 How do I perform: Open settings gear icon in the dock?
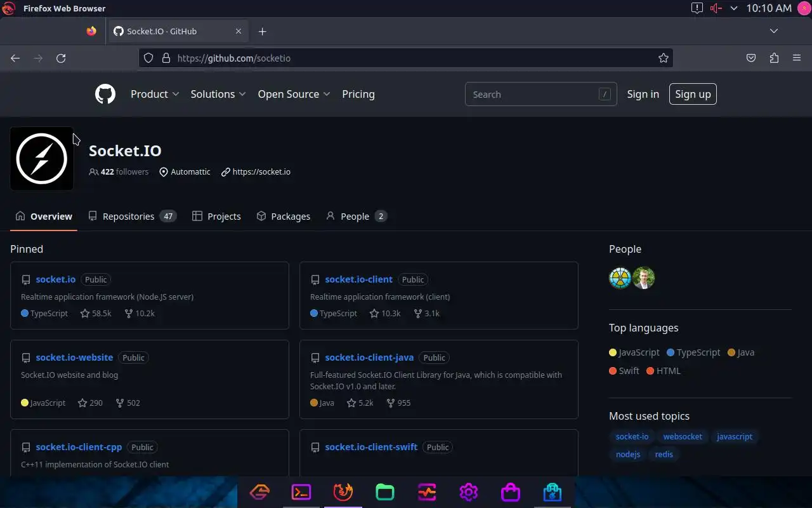tap(469, 492)
